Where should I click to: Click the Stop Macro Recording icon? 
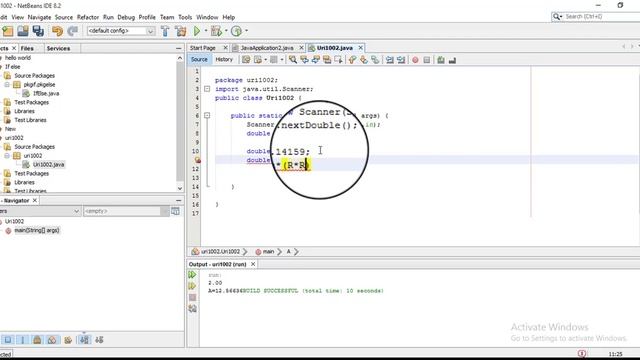pyautogui.click(x=427, y=60)
